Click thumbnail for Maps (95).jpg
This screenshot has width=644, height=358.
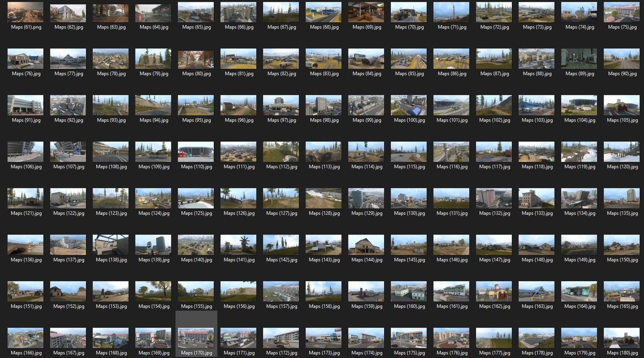(196, 105)
